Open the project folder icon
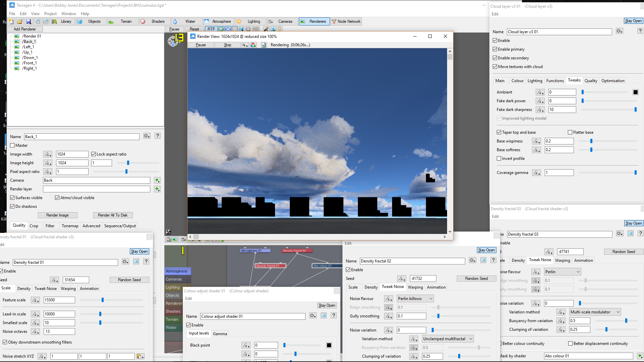The width and height of the screenshot is (644, 362). 20,21
